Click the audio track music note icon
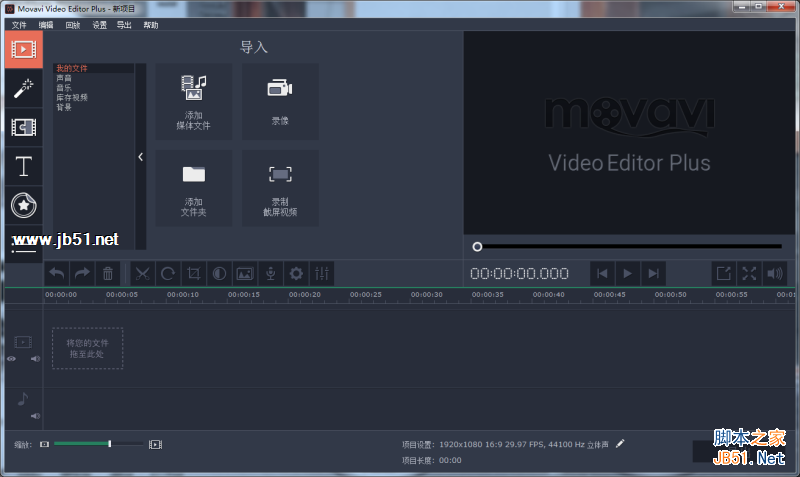The height and width of the screenshot is (477, 800). (x=22, y=398)
